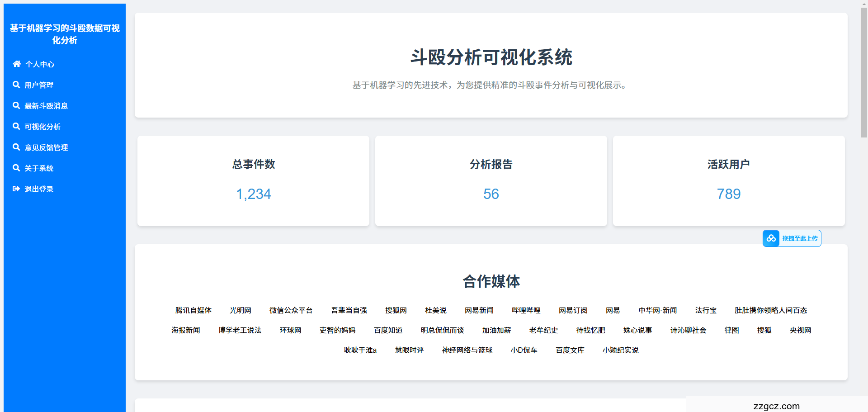Select 退出登录 to log out

pos(39,189)
